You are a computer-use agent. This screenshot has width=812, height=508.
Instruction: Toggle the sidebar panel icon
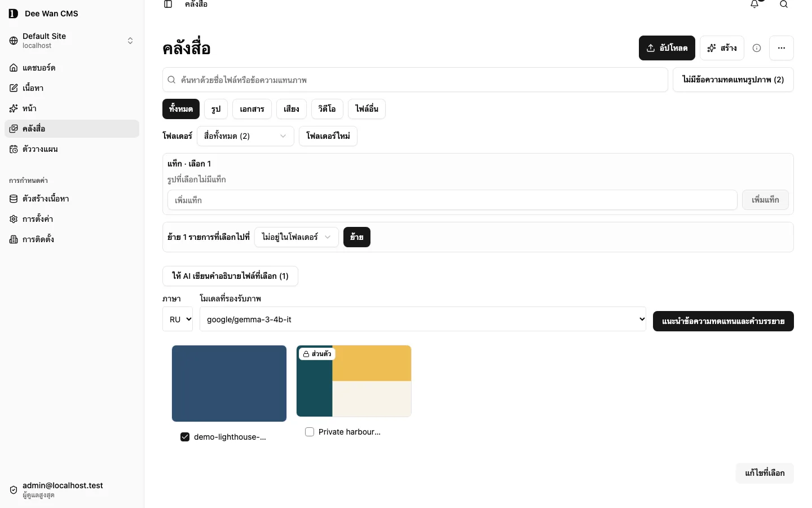click(x=168, y=4)
